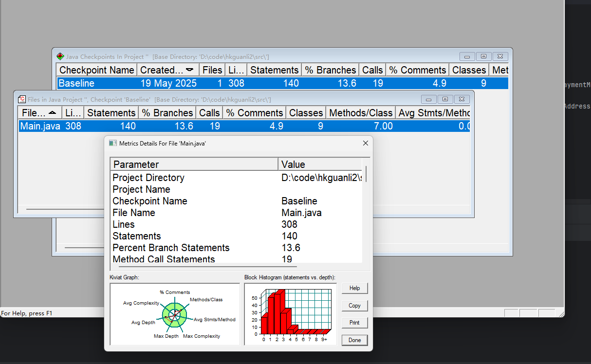The image size is (591, 364).
Task: Click the Help button
Action: [x=354, y=288]
